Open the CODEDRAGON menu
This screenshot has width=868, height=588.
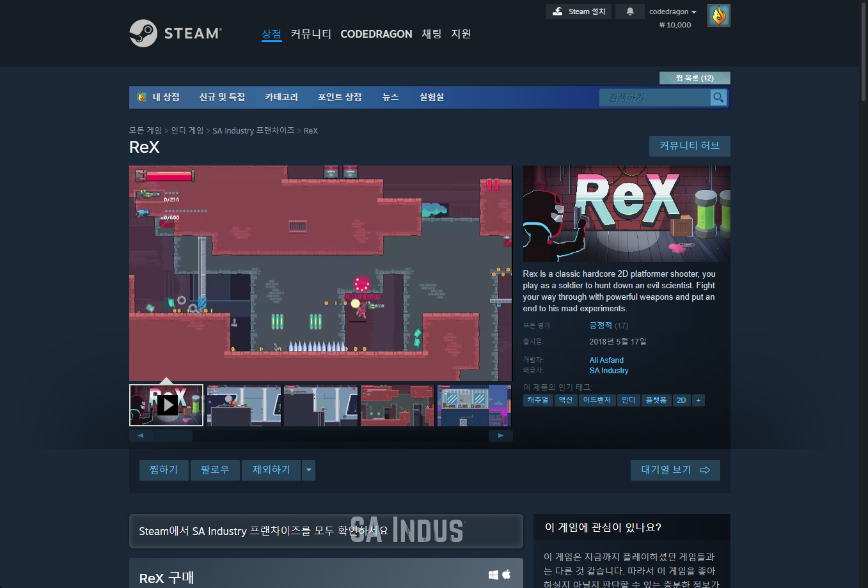pos(376,34)
